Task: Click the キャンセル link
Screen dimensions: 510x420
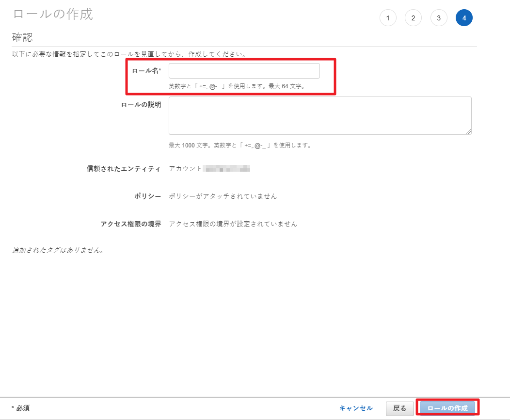Action: tap(356, 408)
